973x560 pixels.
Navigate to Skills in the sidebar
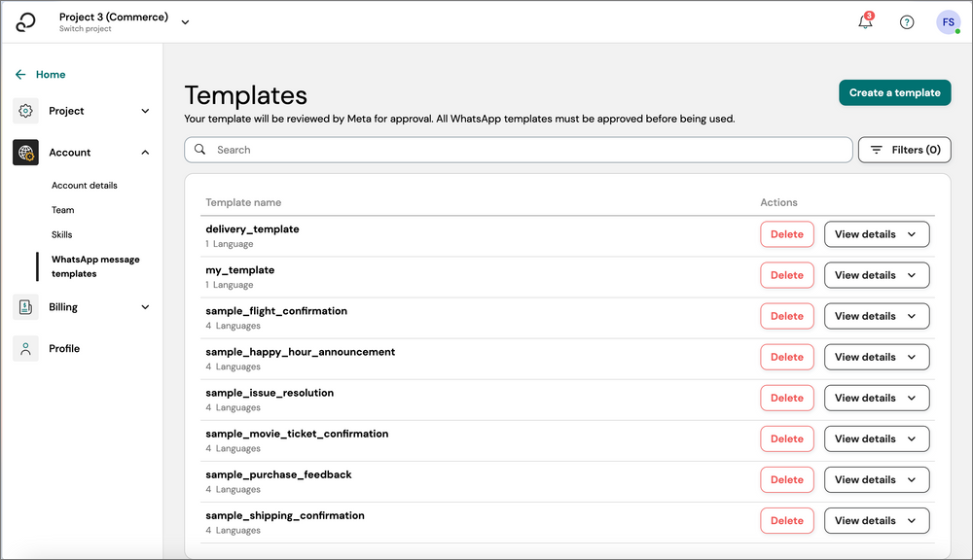click(62, 234)
